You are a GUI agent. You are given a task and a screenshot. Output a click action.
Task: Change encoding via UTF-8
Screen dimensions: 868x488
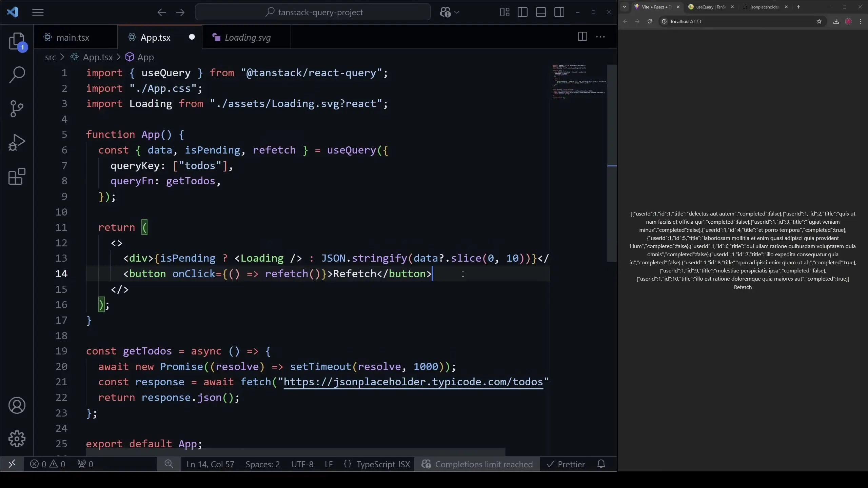pos(302,464)
